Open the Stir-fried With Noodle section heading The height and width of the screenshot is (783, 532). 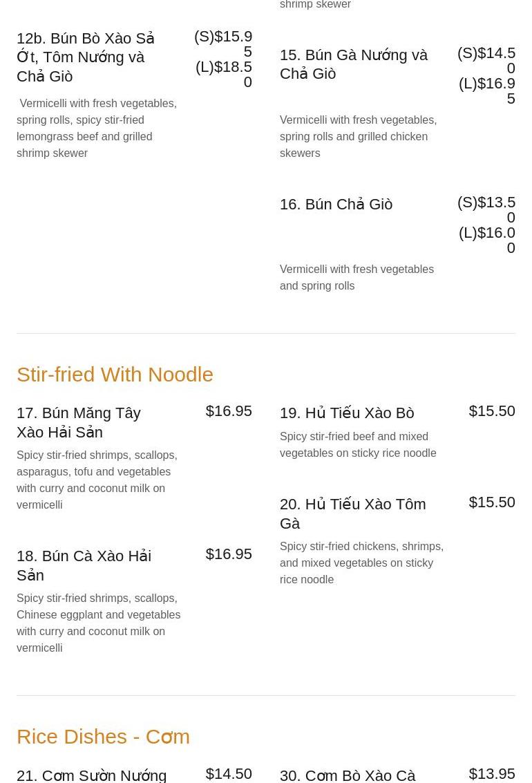point(115,375)
